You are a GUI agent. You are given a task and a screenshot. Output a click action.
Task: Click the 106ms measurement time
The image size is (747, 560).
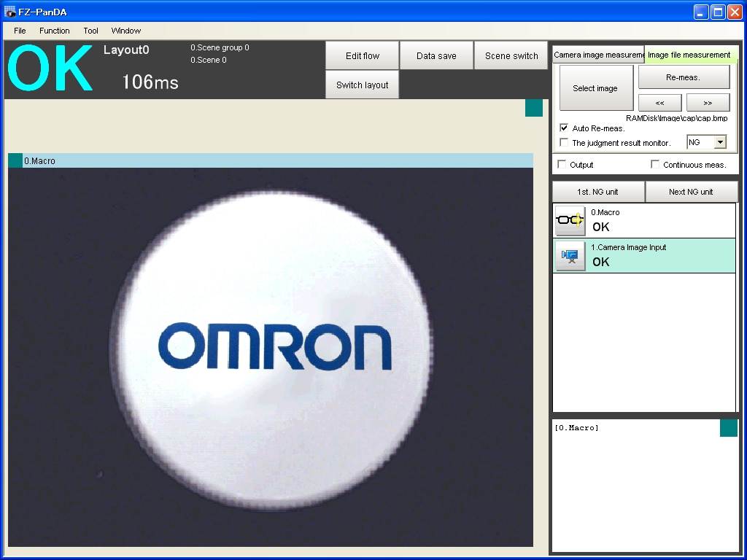coord(150,82)
